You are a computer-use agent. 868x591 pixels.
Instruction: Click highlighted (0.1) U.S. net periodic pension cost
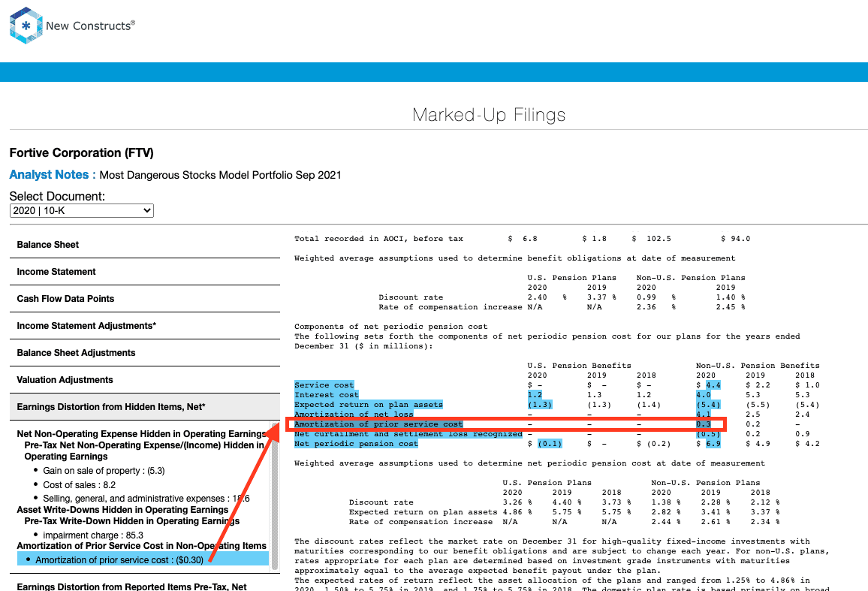click(550, 444)
